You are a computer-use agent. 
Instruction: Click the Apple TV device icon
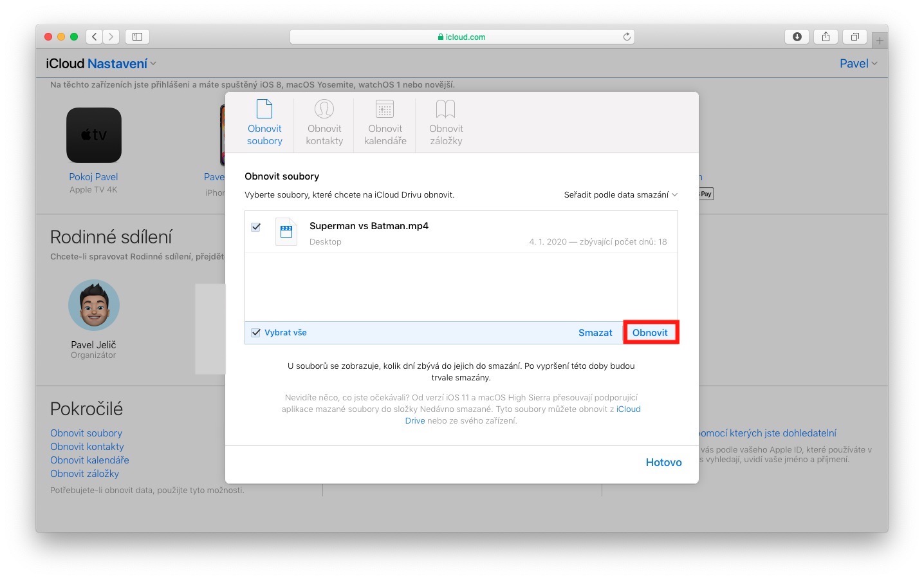[94, 135]
